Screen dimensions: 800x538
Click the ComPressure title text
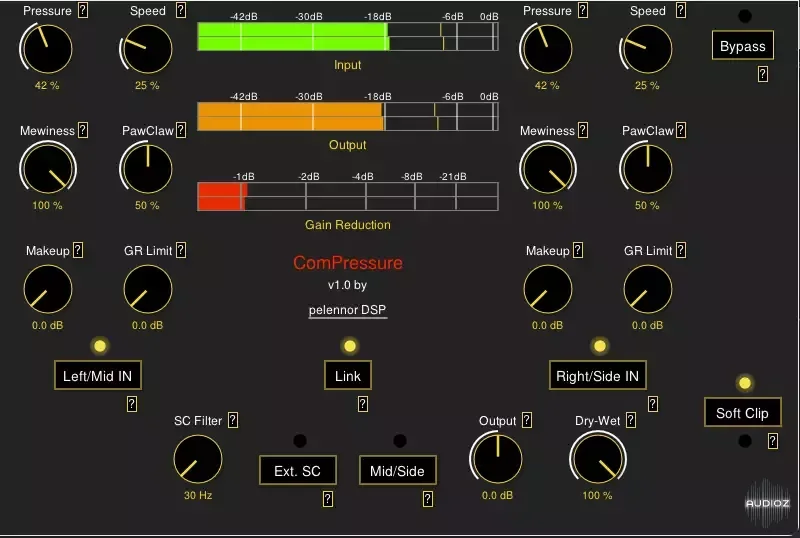pyautogui.click(x=348, y=263)
